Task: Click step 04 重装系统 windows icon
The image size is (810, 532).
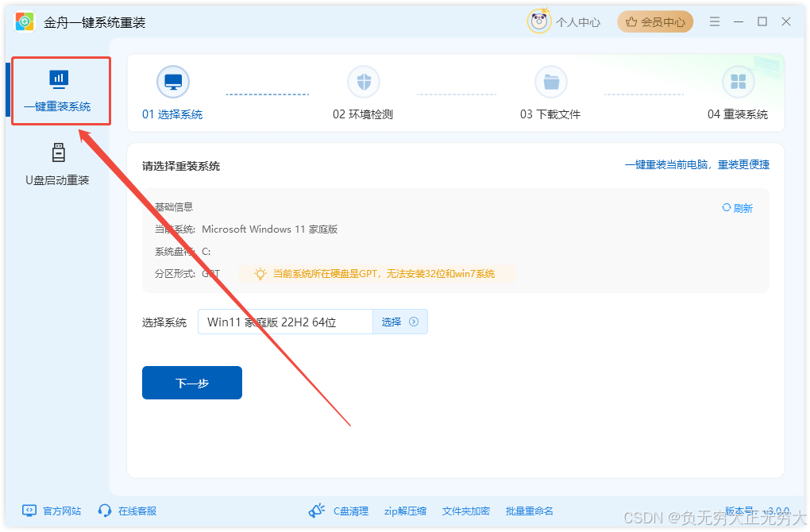Action: (739, 82)
